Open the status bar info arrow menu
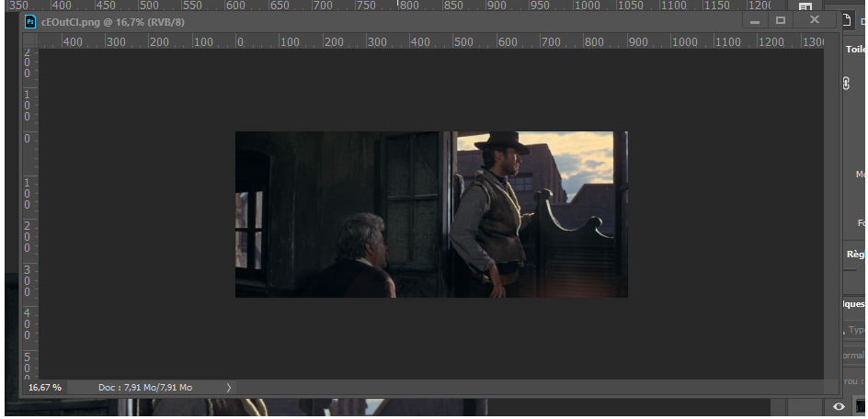This screenshot has width=868, height=419. pyautogui.click(x=229, y=388)
